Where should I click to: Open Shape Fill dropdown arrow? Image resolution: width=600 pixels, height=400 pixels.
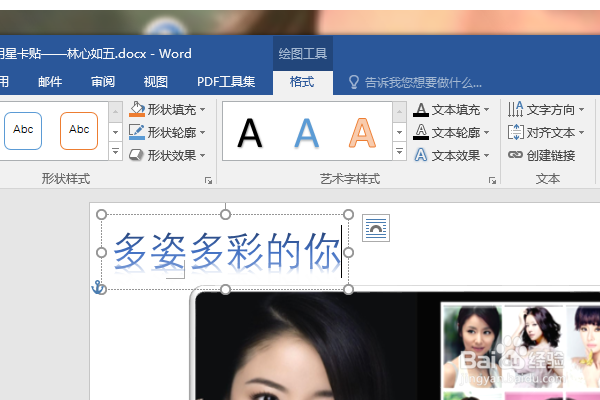pos(202,109)
